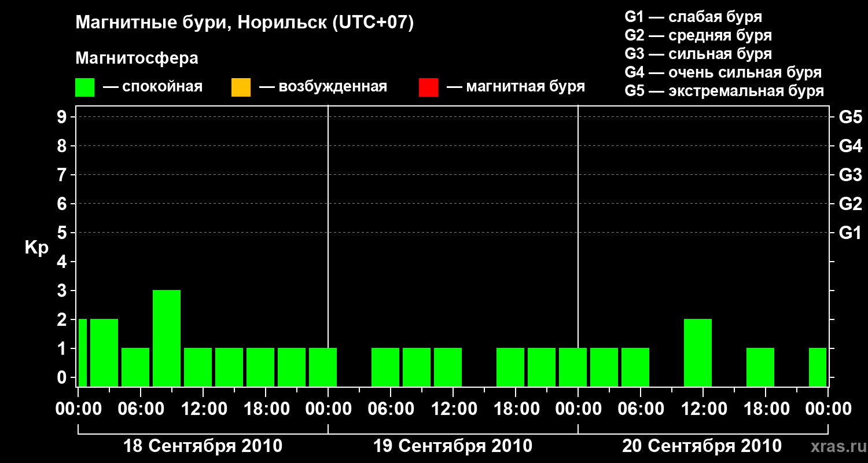Click the 12:00 time label of 18 Сентября
Image resolution: width=868 pixels, height=463 pixels.
[203, 409]
